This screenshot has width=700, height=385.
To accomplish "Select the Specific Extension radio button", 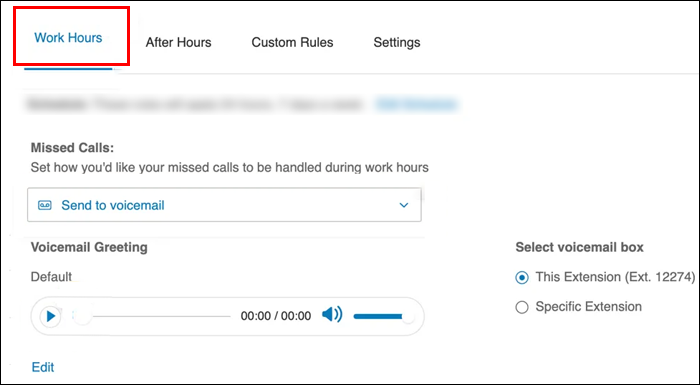I will point(522,307).
